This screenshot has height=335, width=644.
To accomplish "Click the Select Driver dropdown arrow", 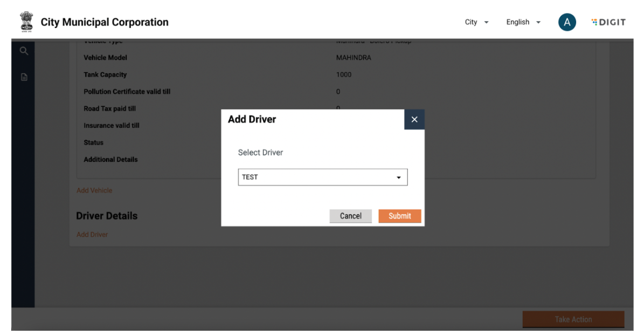I will [399, 177].
